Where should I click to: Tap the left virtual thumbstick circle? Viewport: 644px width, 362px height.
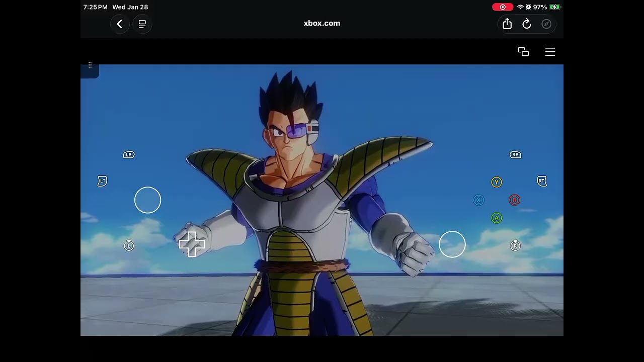coord(147,200)
